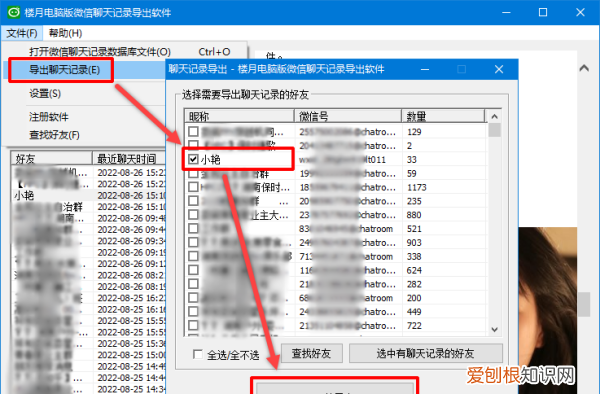Viewport: 600px width, 394px height.
Task: Sort by the 数量 column header
Action: point(443,116)
